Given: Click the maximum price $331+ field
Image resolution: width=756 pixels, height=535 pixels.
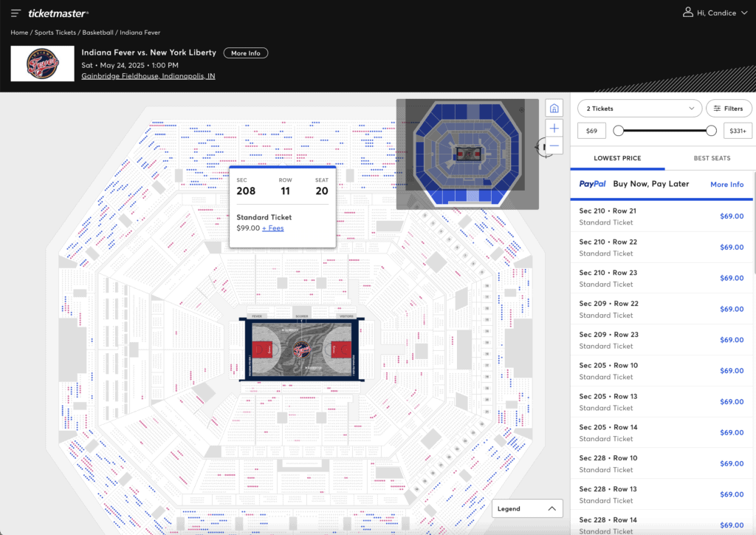Looking at the screenshot, I should 738,131.
